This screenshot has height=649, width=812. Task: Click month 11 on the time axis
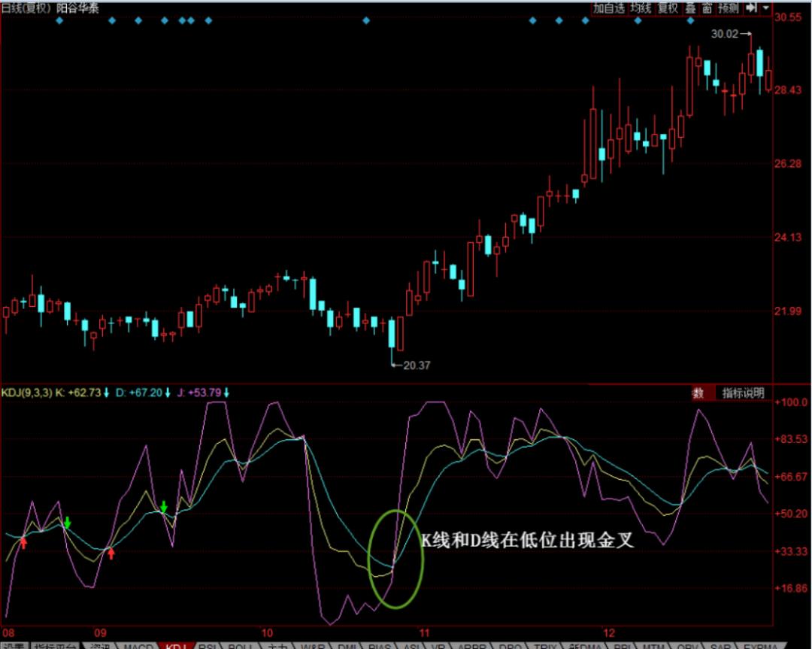tap(424, 632)
